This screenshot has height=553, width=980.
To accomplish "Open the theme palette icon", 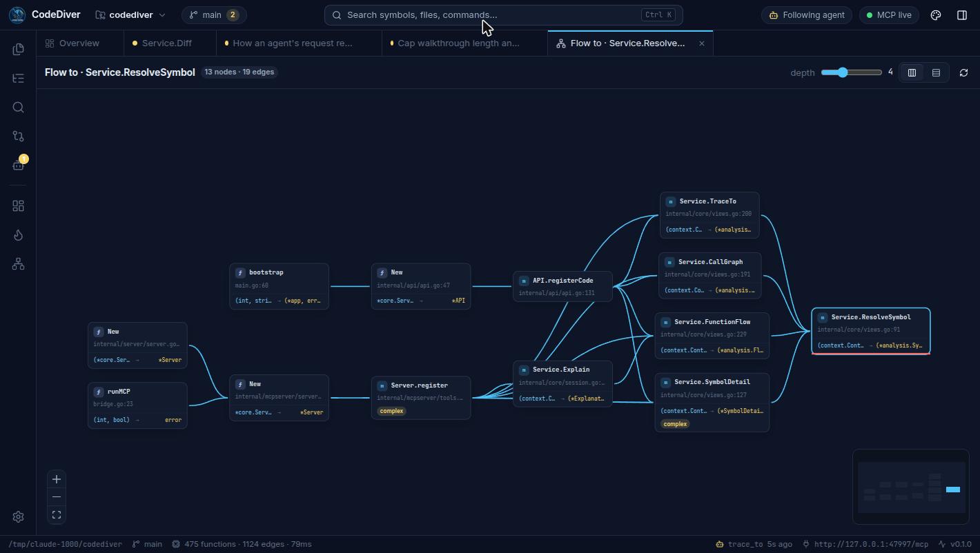I will point(936,14).
